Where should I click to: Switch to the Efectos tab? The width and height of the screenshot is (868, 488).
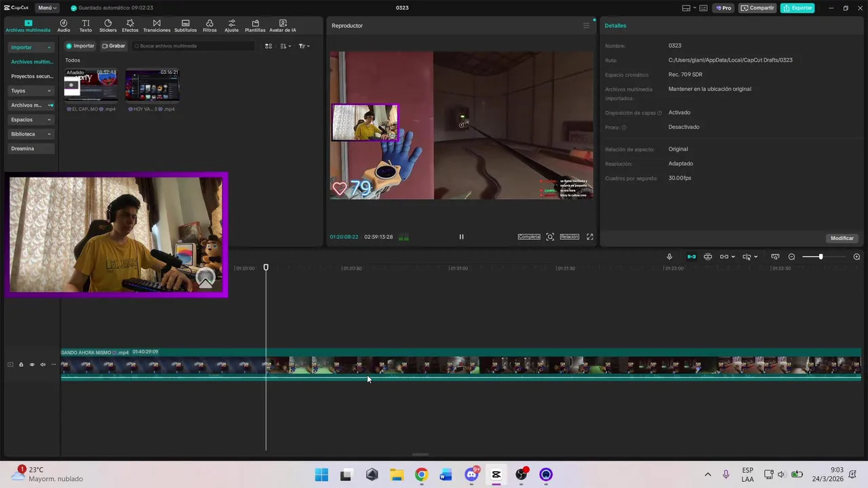[130, 26]
